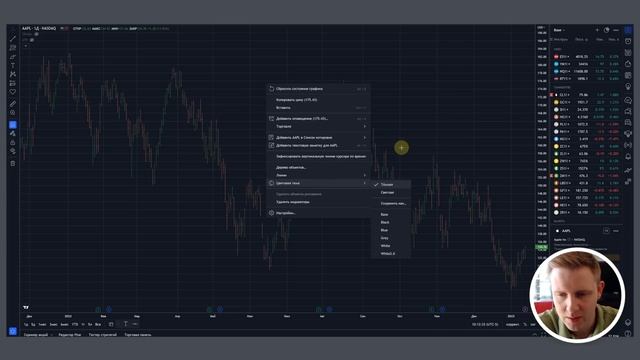Click Save as… in theme submenu
This screenshot has height=360, width=640.
click(391, 203)
